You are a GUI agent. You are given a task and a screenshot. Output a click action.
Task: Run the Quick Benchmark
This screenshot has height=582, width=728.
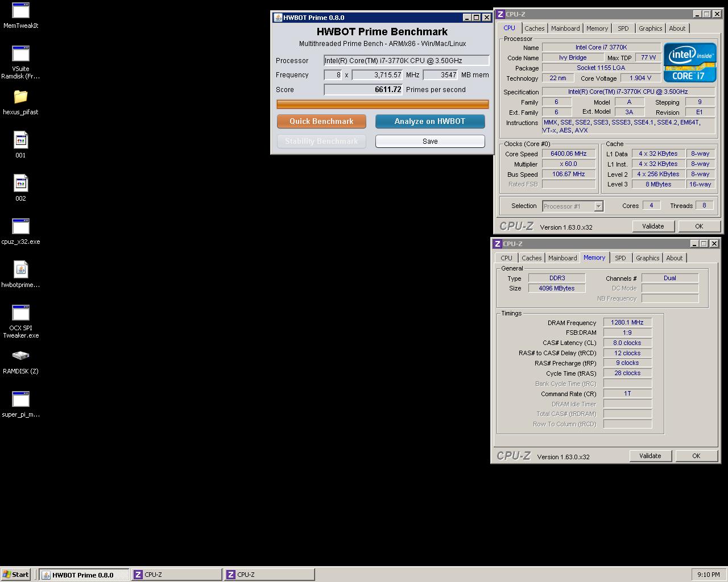[x=321, y=121]
